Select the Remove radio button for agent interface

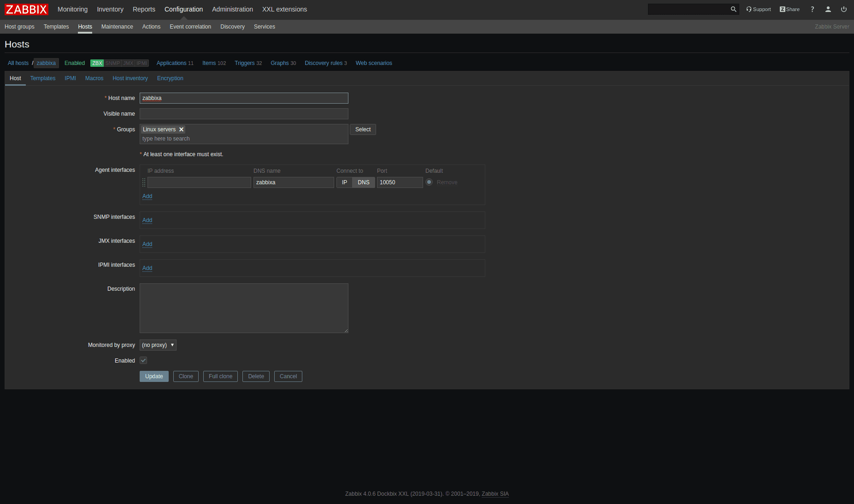tap(429, 182)
